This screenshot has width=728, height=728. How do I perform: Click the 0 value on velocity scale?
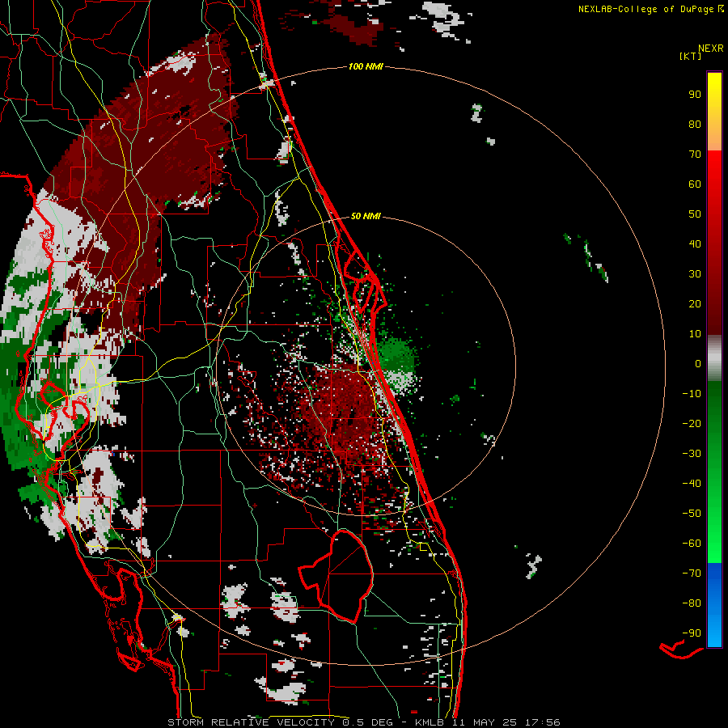(x=698, y=364)
